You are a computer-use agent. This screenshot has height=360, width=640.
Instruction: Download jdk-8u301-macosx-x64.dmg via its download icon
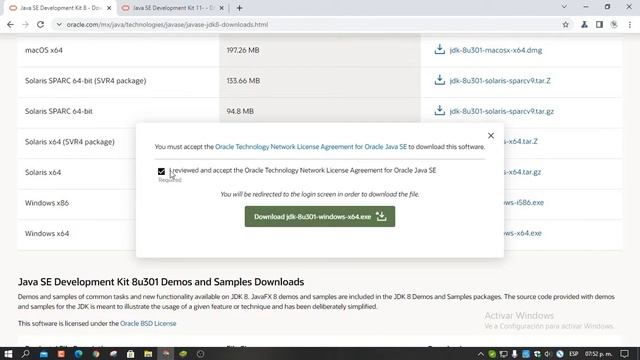[439, 50]
